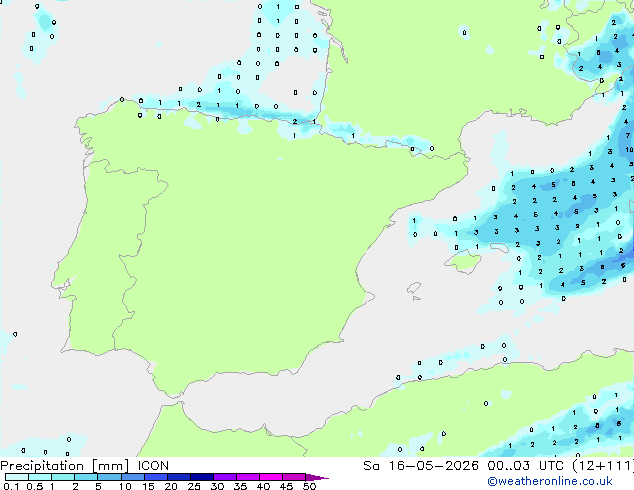Click the '00..03 UTC' time range text
Viewport: 634px width, 490px height.
click(x=526, y=466)
